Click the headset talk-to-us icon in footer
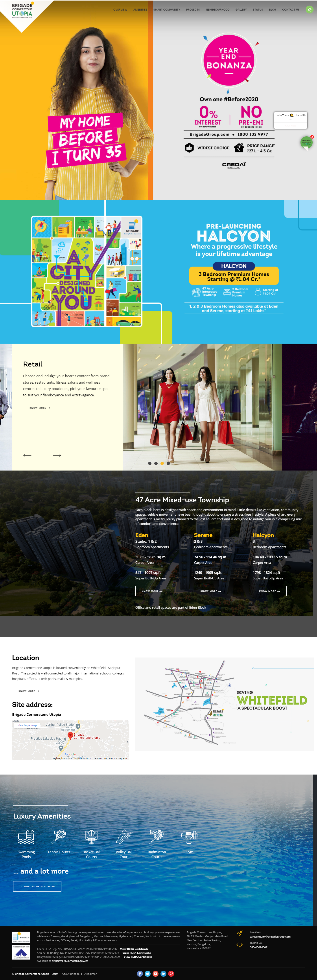The height and width of the screenshot is (980, 317). tap(239, 944)
